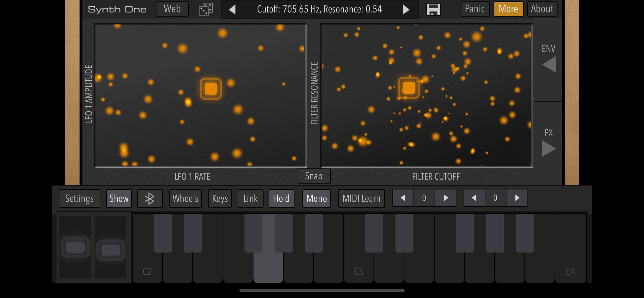The image size is (644, 298).
Task: Click the second stepper value 0
Action: [495, 198]
